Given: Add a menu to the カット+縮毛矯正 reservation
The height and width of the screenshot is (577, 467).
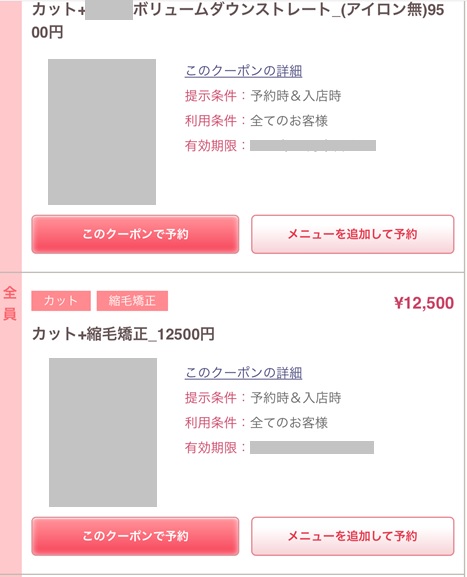Looking at the screenshot, I should (x=353, y=536).
